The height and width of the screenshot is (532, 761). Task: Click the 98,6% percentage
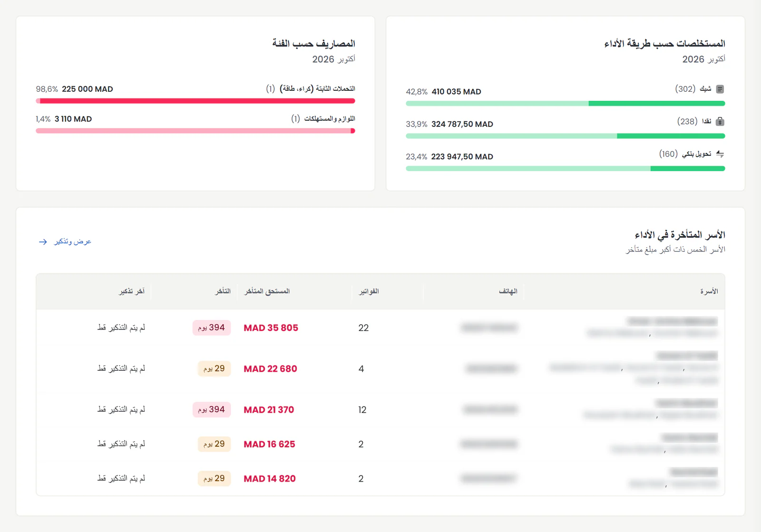[47, 89]
